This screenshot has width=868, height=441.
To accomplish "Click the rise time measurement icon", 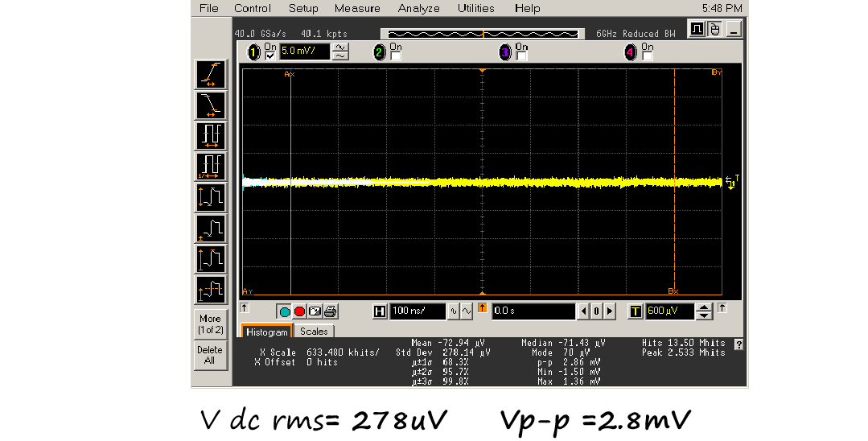I will click(x=211, y=75).
